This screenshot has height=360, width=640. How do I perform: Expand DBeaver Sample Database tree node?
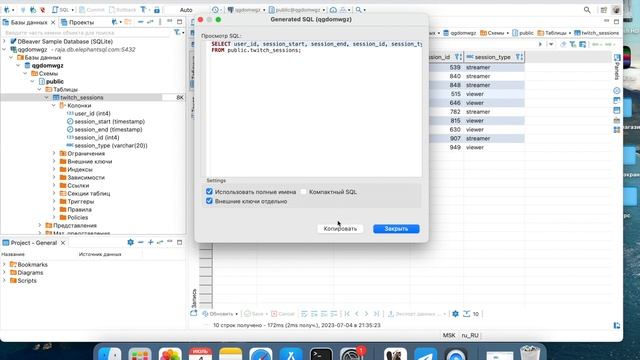4,41
